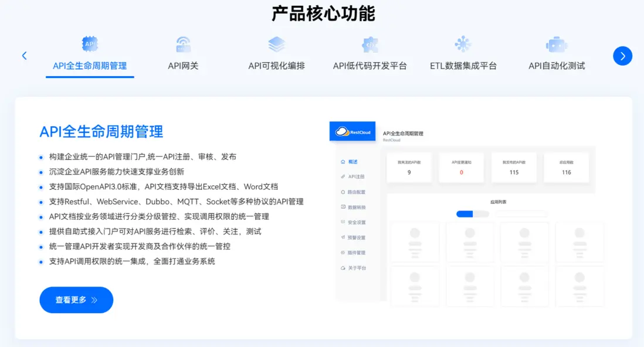
Task: Click the bullet 提供自助式接入门户
Action: point(155,232)
